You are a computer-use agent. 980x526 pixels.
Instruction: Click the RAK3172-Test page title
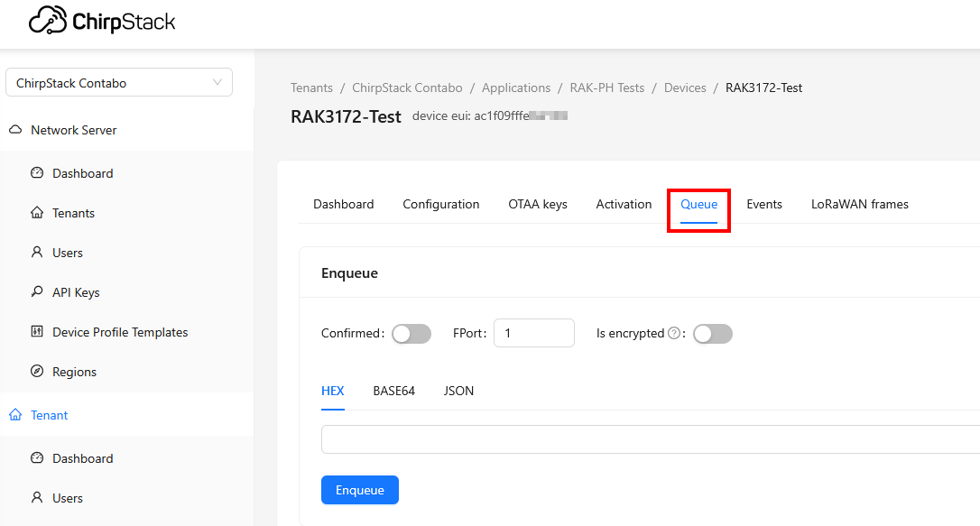[346, 116]
